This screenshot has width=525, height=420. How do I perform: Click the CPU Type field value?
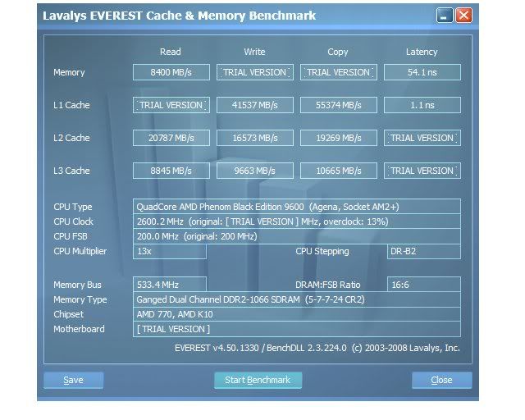pyautogui.click(x=297, y=207)
